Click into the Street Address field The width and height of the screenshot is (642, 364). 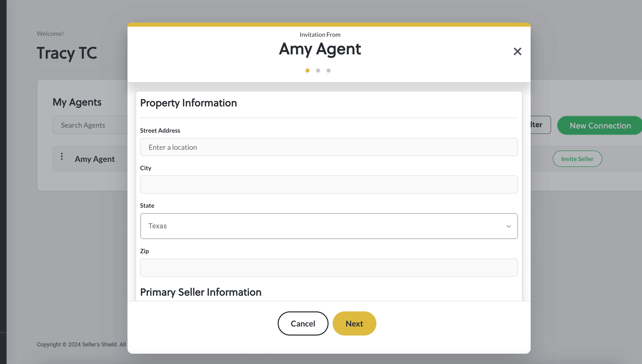[x=329, y=147]
